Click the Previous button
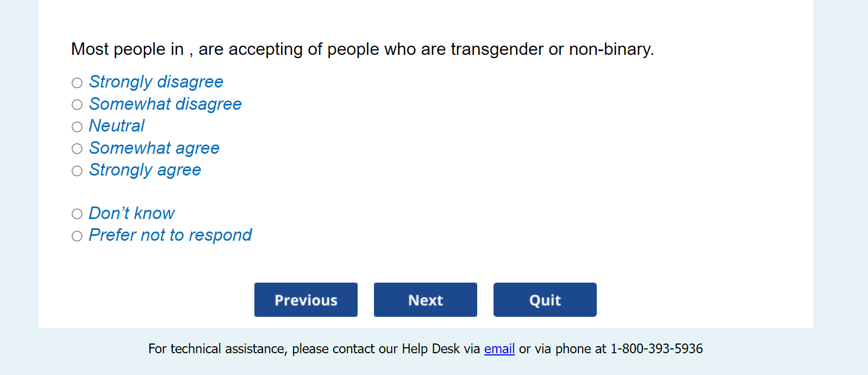The height and width of the screenshot is (375, 868). pos(305,299)
